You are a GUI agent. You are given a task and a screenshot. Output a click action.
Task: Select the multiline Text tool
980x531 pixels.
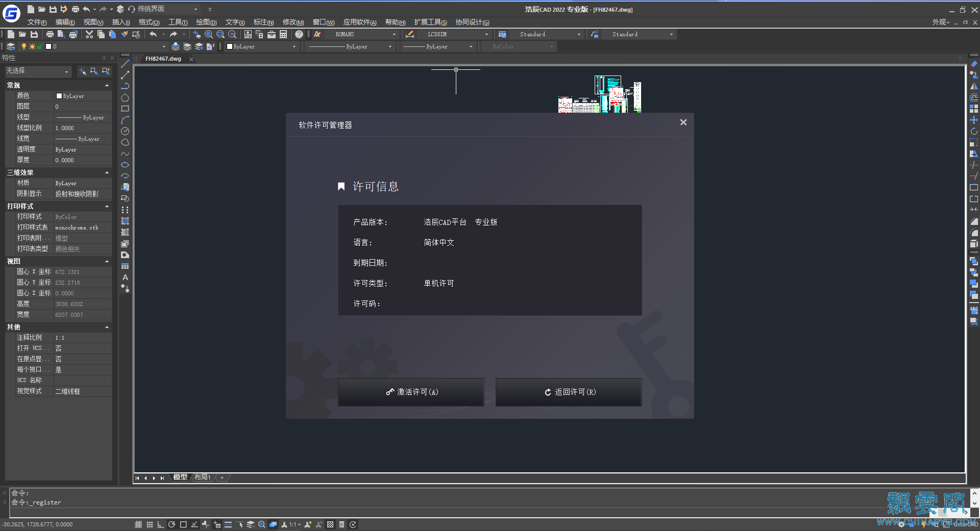[x=125, y=277]
